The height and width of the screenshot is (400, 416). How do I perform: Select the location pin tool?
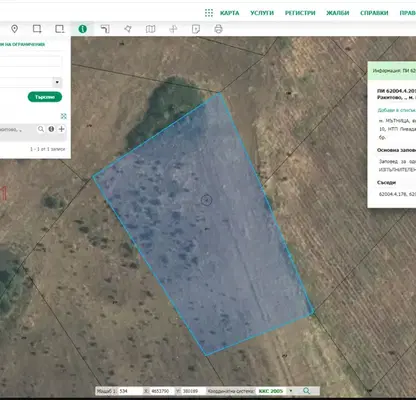[x=14, y=29]
